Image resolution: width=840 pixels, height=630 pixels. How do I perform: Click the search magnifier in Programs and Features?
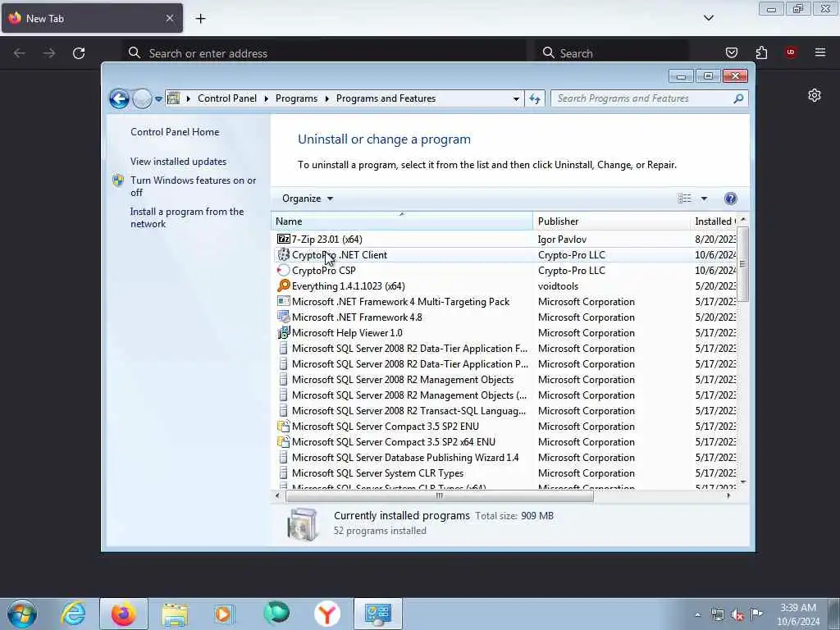[738, 98]
